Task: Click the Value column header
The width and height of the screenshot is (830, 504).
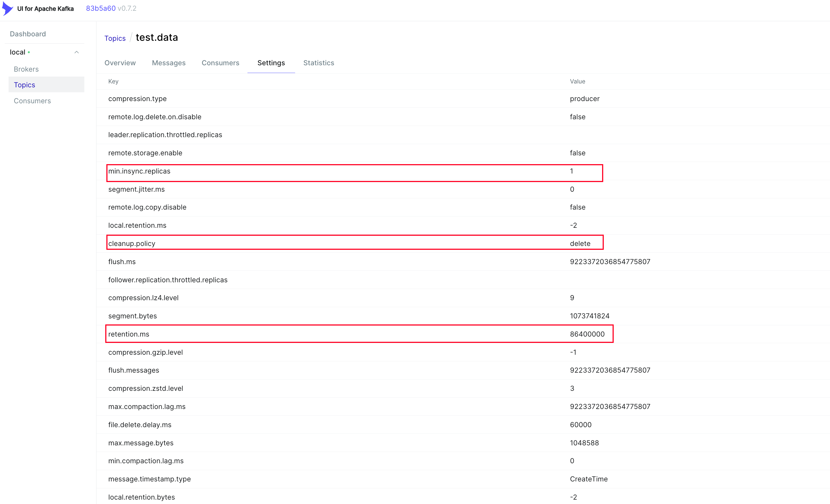Action: tap(577, 82)
